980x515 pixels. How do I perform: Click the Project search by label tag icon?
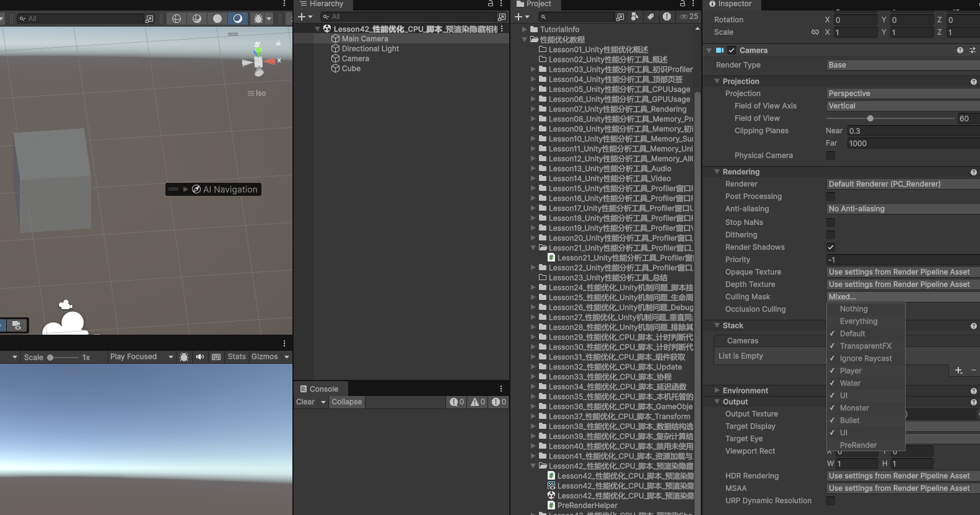(650, 17)
